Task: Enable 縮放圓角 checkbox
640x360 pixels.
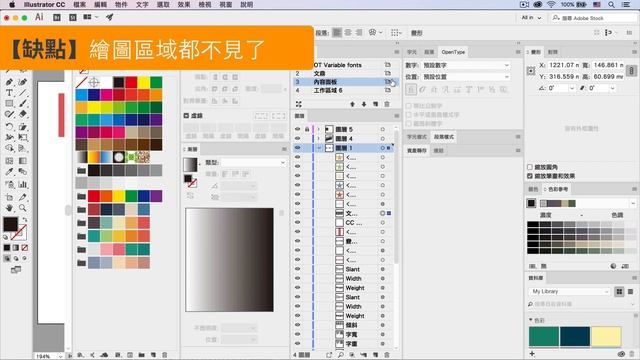Action: pos(530,167)
